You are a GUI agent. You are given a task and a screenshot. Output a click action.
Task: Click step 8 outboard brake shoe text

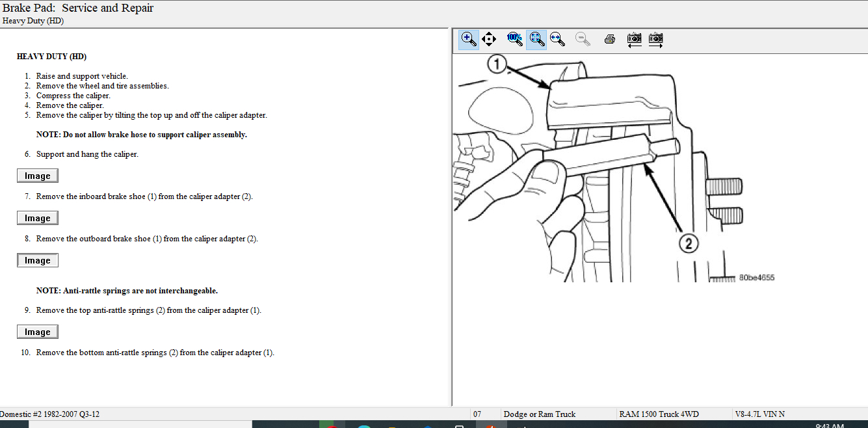[147, 239]
